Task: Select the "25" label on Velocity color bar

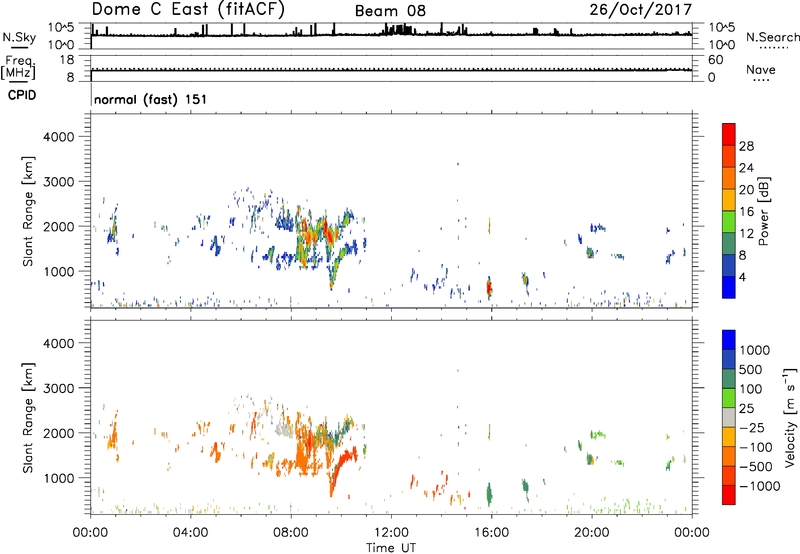Action: pyautogui.click(x=746, y=409)
